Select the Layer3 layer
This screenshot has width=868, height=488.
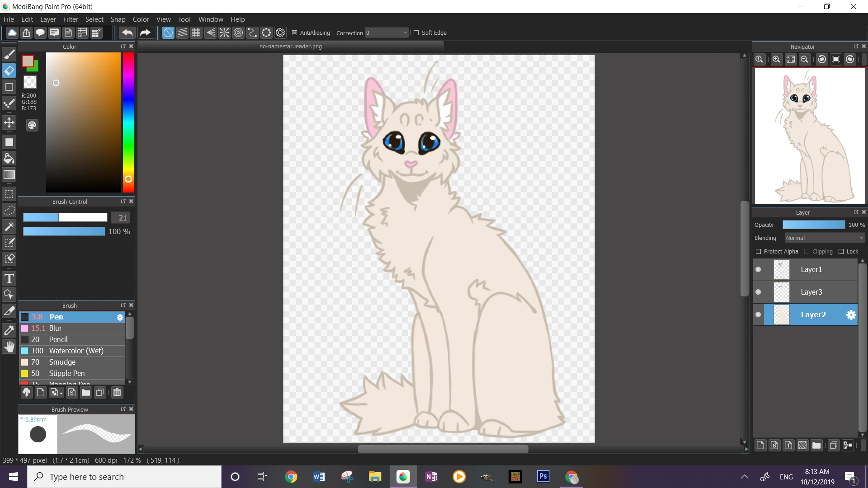pyautogui.click(x=811, y=292)
